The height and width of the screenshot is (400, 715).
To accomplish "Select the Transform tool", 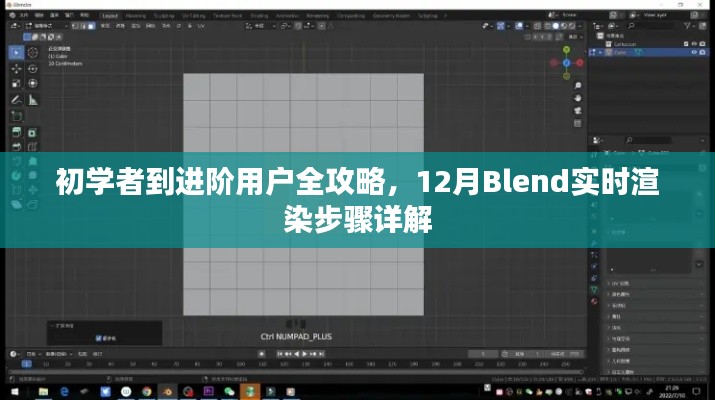I will [32, 83].
